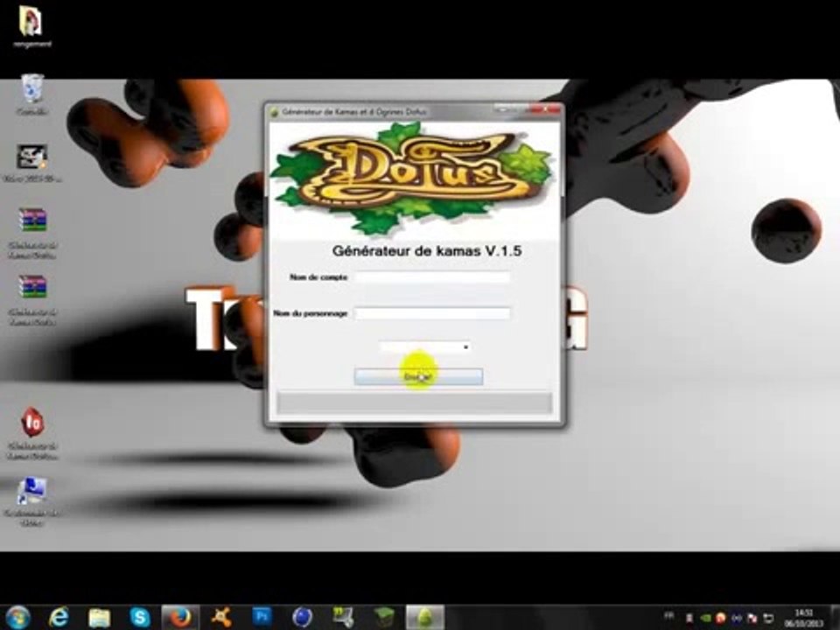Close the Générateur de Kamas window

545,109
